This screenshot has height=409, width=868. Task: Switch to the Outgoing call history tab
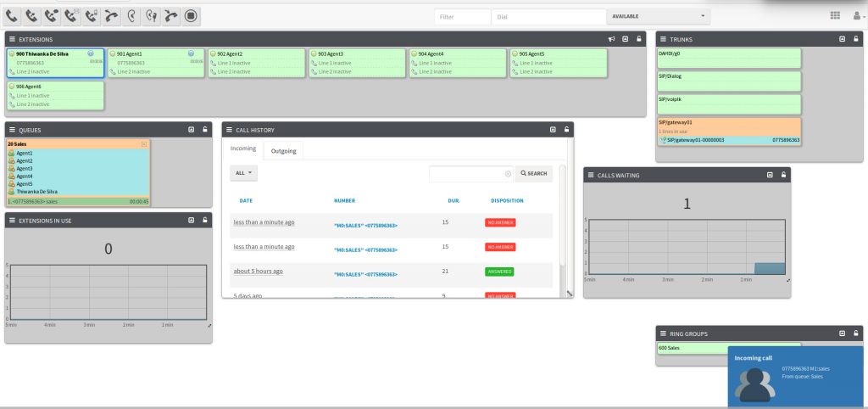coord(283,151)
